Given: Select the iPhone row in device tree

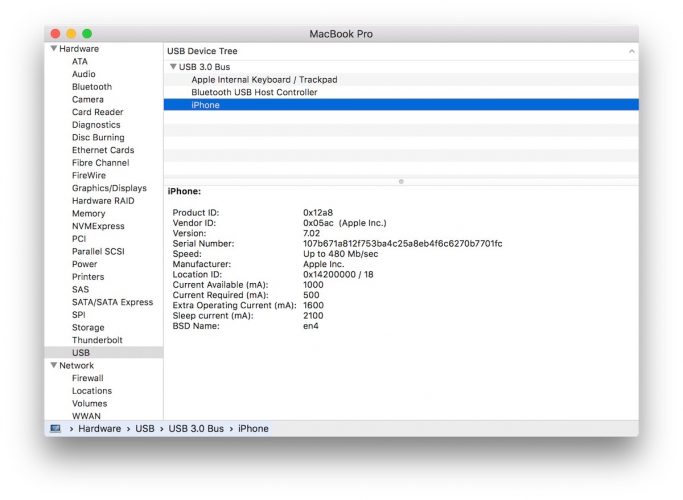Looking at the screenshot, I should [401, 105].
